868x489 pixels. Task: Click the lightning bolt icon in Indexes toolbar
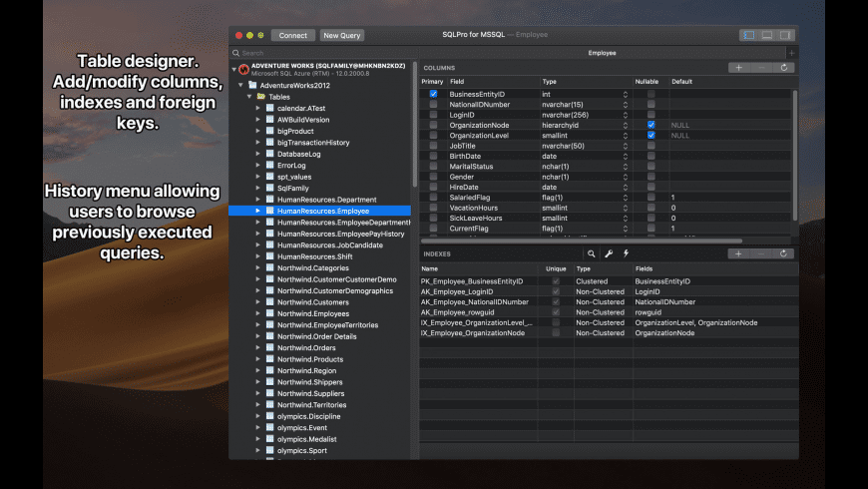[x=626, y=254]
